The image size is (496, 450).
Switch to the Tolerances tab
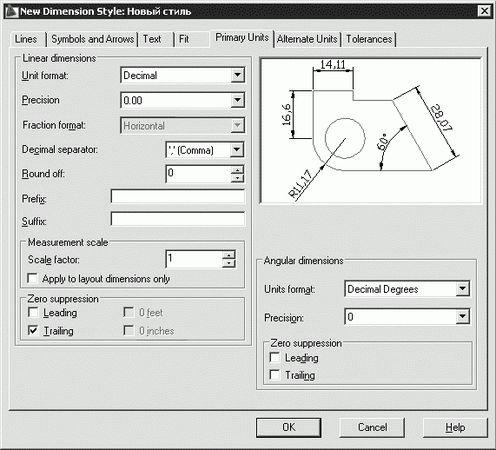coord(369,39)
